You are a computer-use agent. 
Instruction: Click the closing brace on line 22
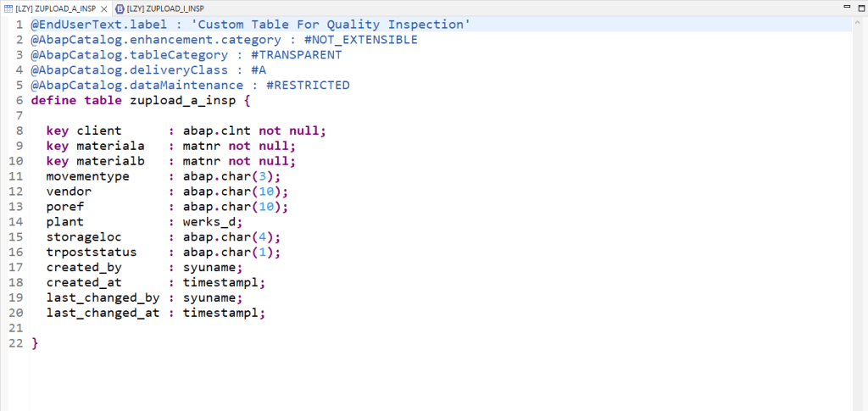point(35,344)
